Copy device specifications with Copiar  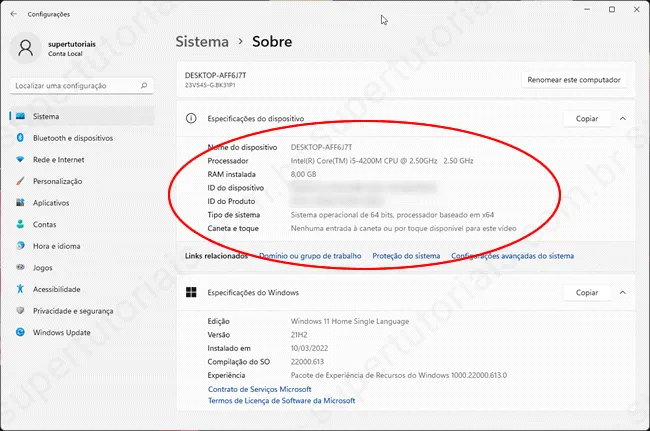pyautogui.click(x=587, y=119)
